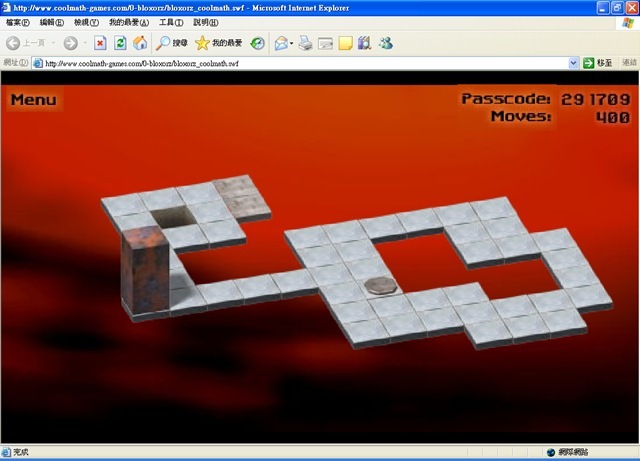Click the round switch on the floor

point(380,285)
